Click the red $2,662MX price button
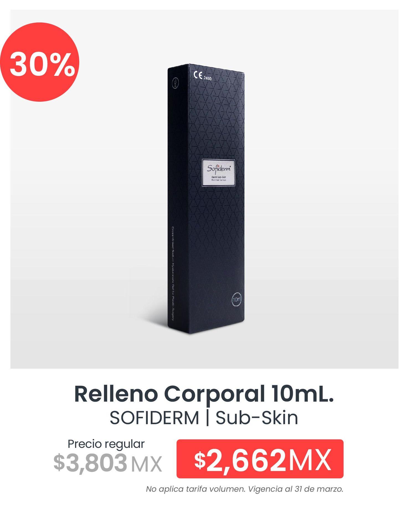Viewport: 408px width, 532px height. point(260,459)
